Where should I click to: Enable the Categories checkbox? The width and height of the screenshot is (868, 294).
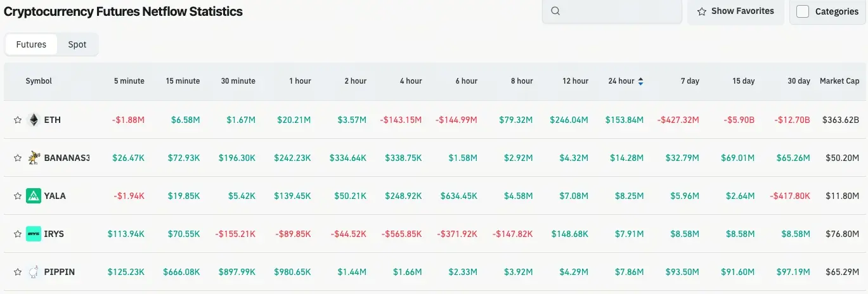[803, 11]
